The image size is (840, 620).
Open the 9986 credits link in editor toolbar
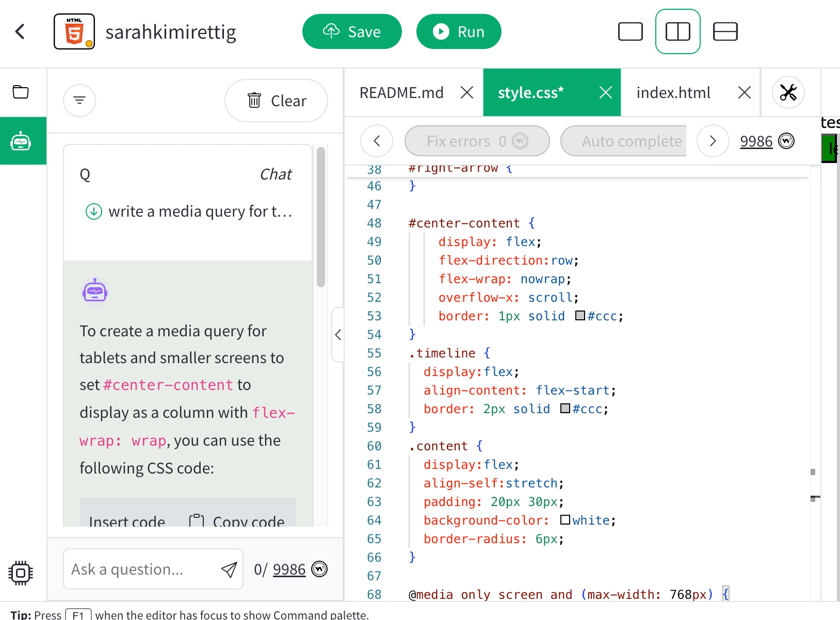pos(756,141)
